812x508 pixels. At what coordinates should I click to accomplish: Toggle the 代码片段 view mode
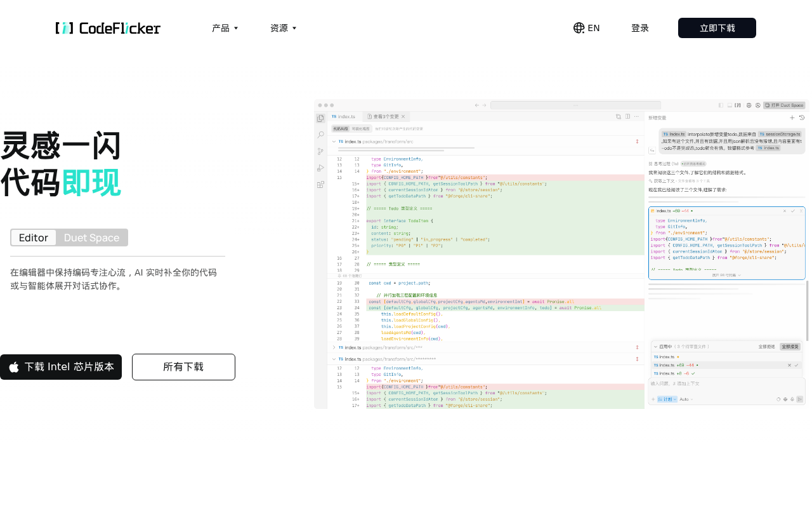(341, 129)
